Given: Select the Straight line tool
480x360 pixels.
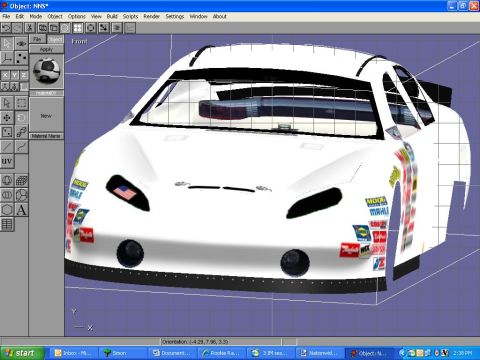Looking at the screenshot, I should coord(7,147).
